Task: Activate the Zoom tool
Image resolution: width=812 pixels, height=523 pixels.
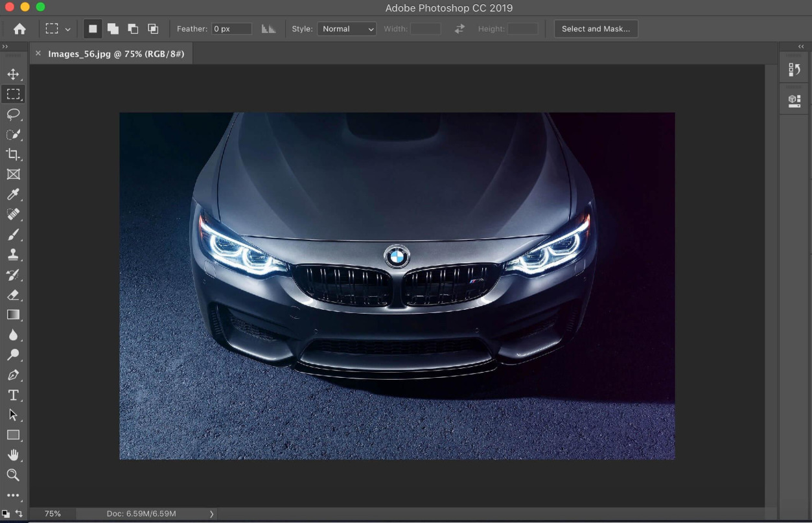Action: pyautogui.click(x=13, y=475)
